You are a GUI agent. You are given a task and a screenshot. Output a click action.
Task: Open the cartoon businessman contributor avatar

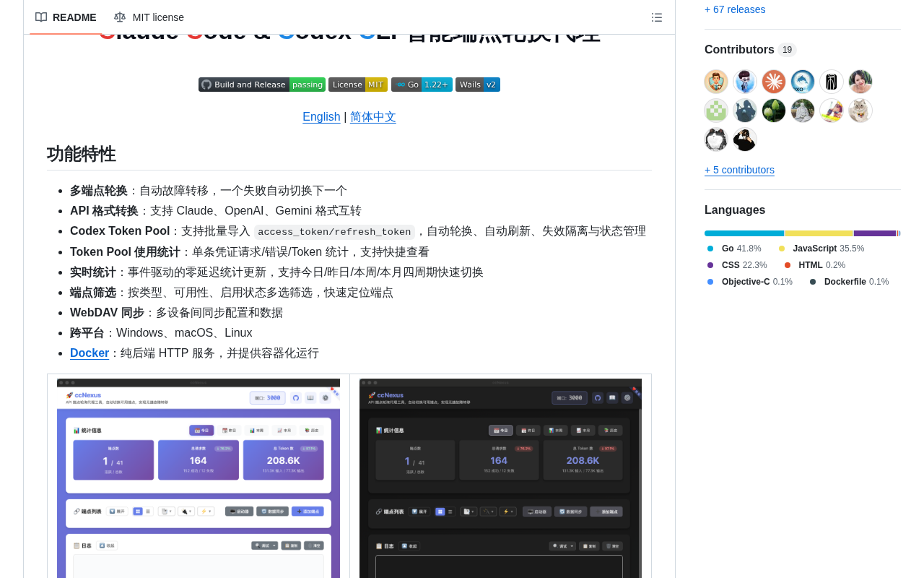click(716, 82)
